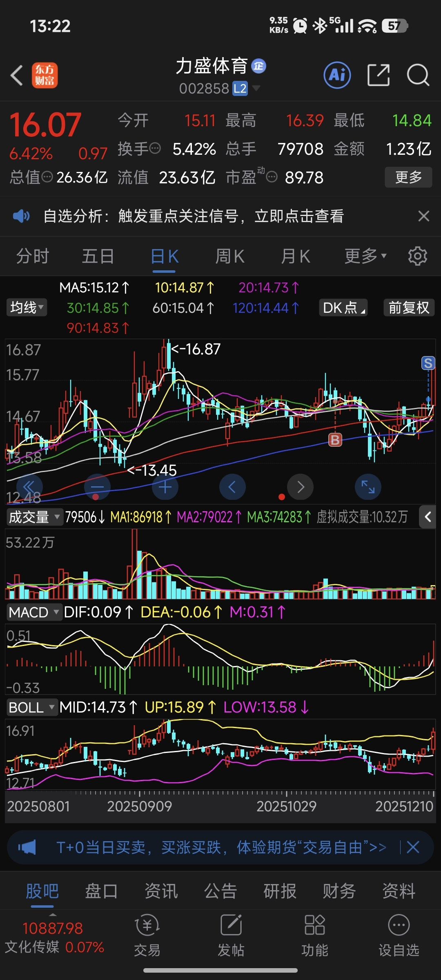
Task: Open the 股吧 bottom tab
Action: click(42, 891)
